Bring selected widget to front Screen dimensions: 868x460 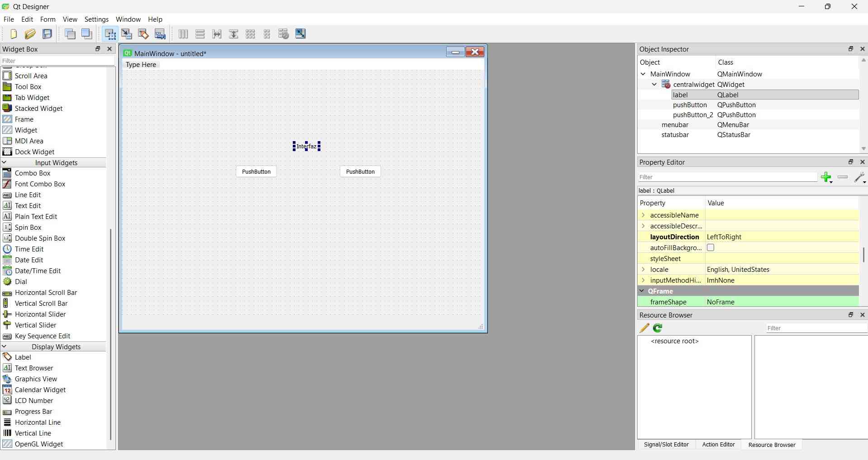tap(87, 34)
